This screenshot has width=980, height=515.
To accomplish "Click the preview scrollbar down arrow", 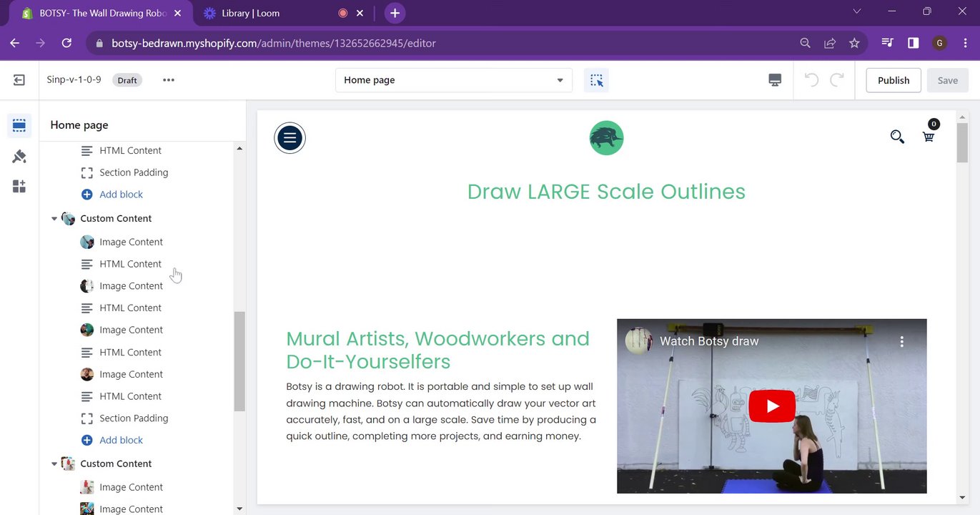I will pos(962,498).
